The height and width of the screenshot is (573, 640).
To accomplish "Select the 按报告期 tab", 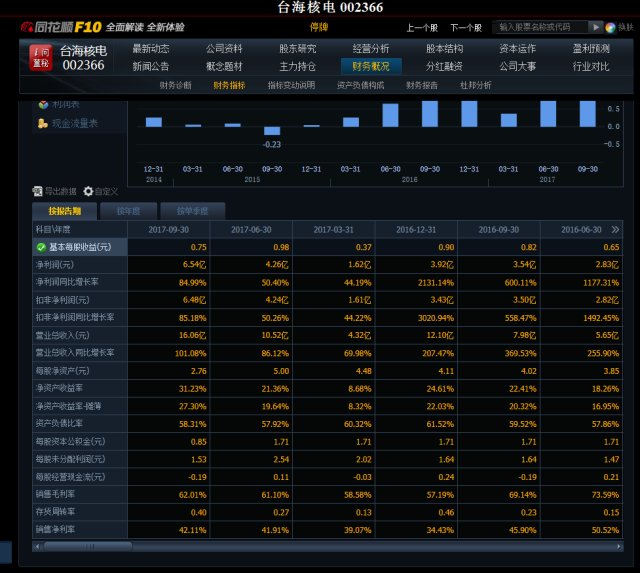I will (64, 211).
